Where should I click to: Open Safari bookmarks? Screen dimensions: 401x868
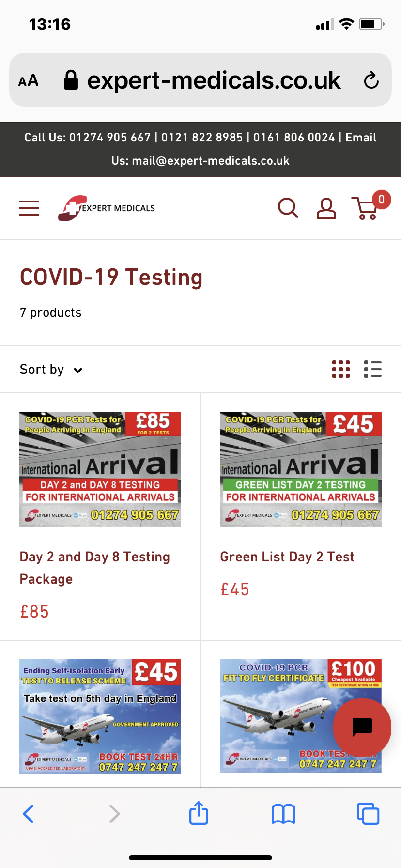283,814
